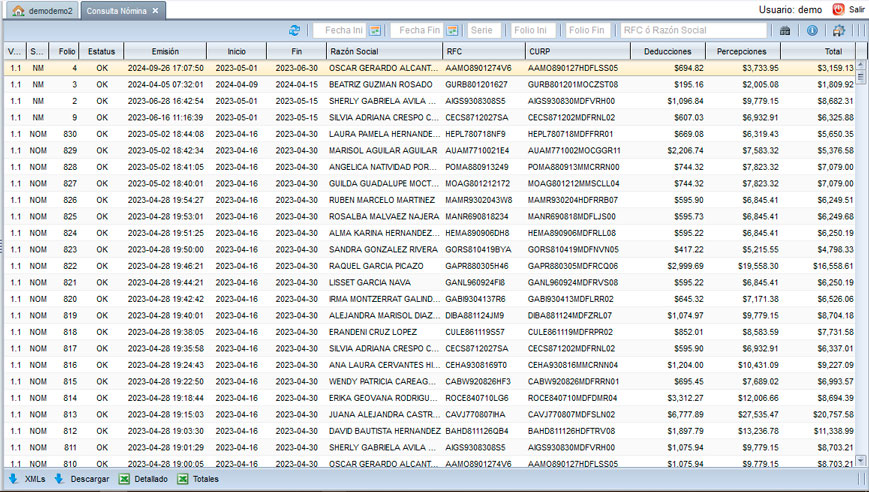Image resolution: width=869 pixels, height=492 pixels.
Task: Switch to the demodemo2 tab
Action: coord(43,11)
